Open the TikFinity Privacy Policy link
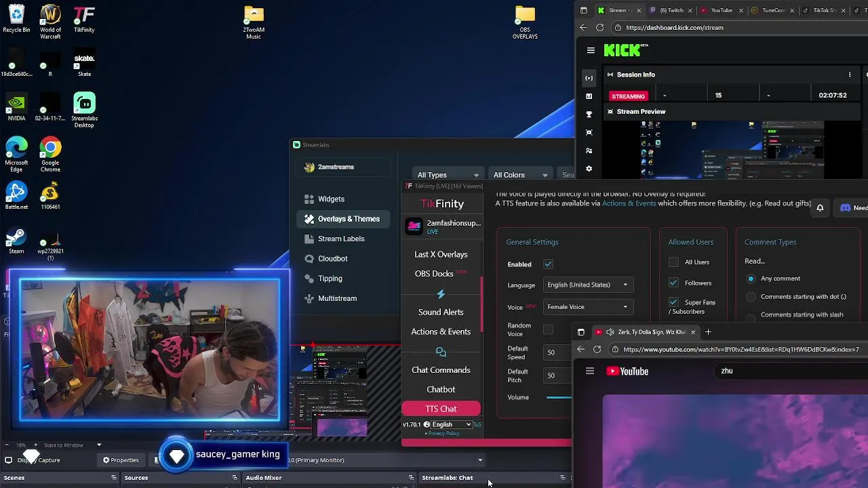Screen dimensions: 868x488 point(443,434)
